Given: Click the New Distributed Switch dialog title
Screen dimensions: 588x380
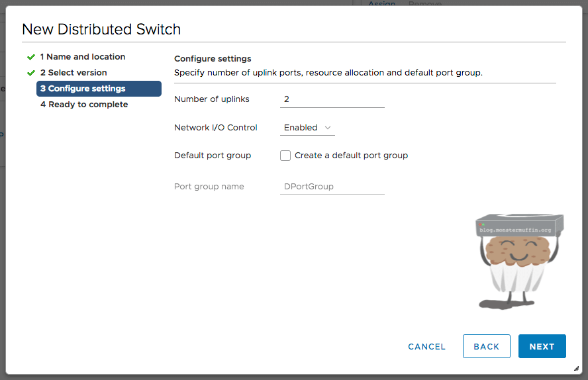Looking at the screenshot, I should pyautogui.click(x=101, y=29).
